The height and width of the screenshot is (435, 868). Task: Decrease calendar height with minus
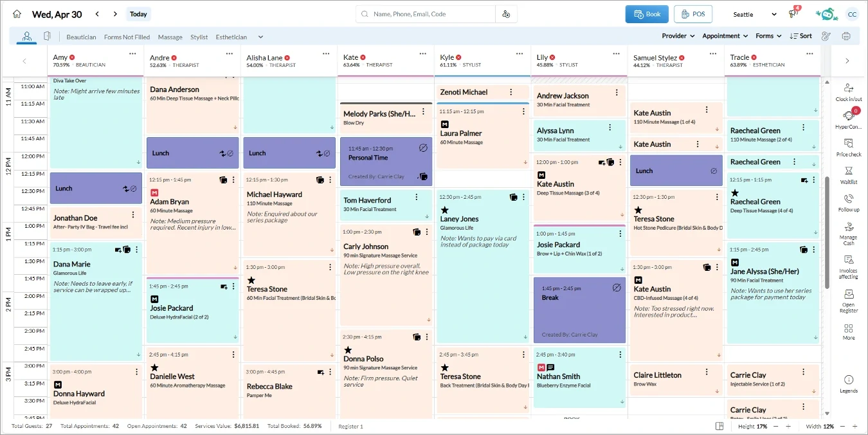point(777,426)
